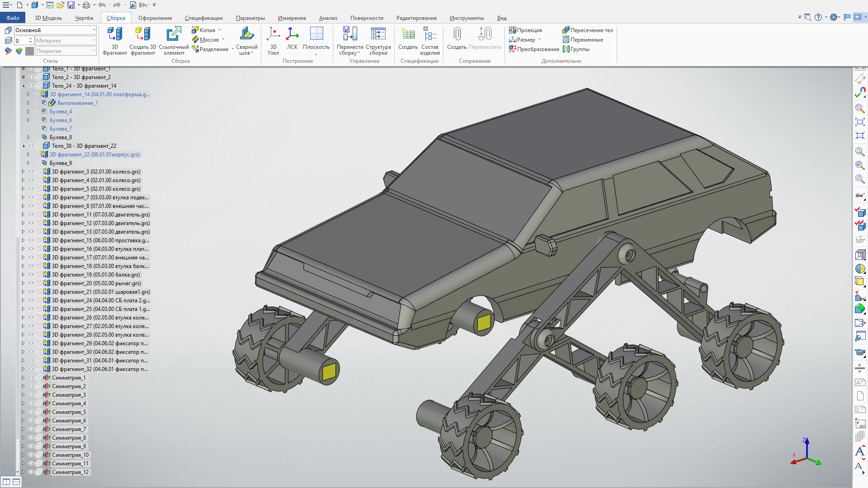Expand the Булева_8 tree node
Image resolution: width=868 pixels, height=488 pixels.
coord(28,137)
